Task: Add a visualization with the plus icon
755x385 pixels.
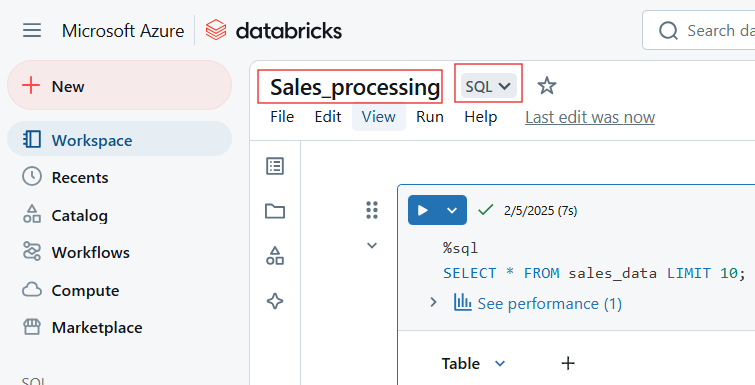Action: 568,363
